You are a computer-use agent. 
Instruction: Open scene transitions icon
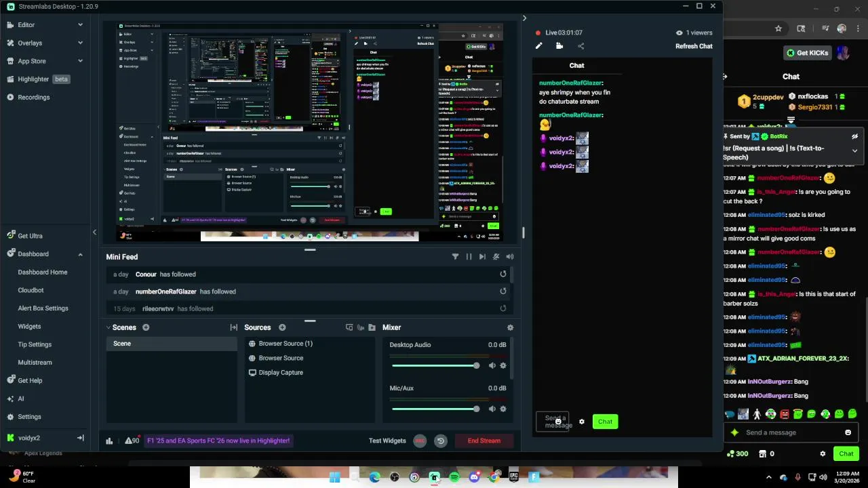234,327
